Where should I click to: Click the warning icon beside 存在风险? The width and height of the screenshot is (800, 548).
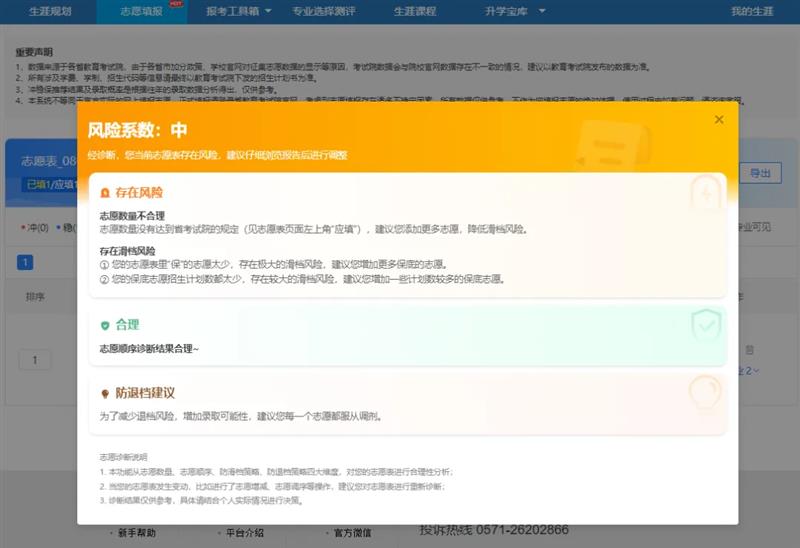pos(105,192)
